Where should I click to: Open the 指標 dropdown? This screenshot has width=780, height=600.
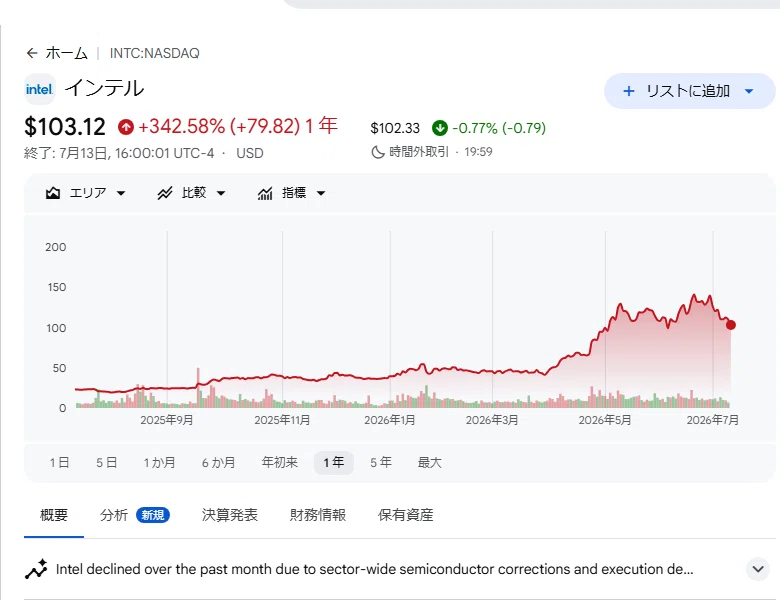click(x=292, y=193)
